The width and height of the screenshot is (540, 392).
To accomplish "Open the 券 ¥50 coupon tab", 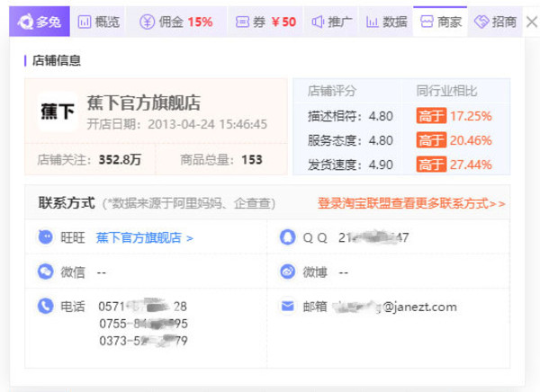I will 265,22.
